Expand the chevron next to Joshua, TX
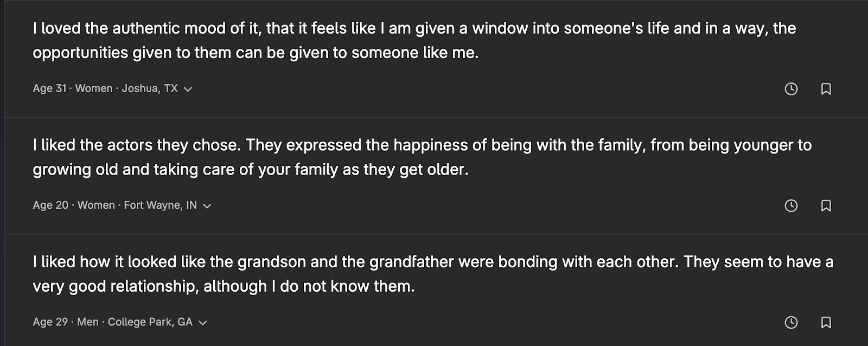868x346 pixels. pos(188,89)
